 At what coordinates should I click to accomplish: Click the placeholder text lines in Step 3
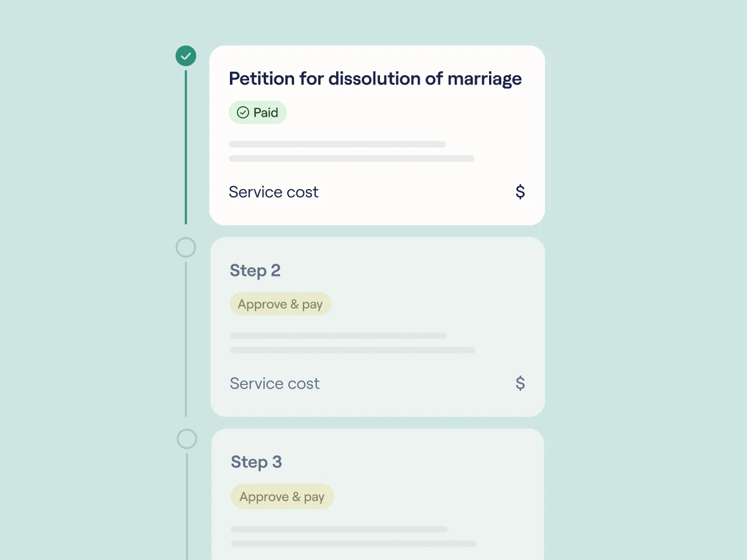coord(352,536)
